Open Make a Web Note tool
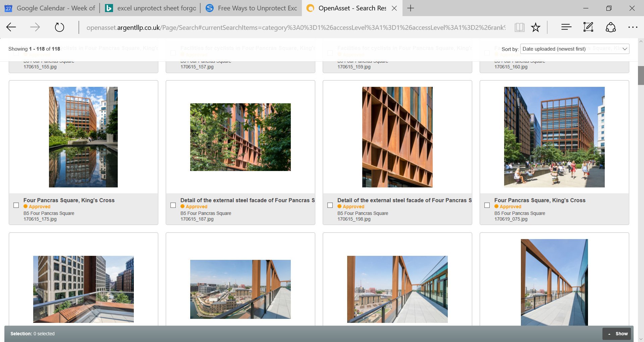Screen dimensions: 644x342 click(x=588, y=27)
